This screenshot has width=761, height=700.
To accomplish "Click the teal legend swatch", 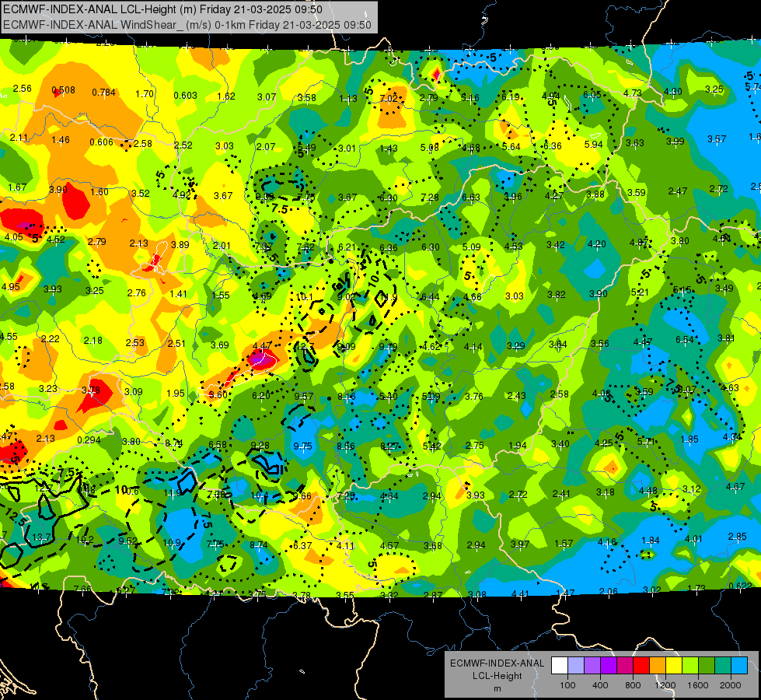I will click(x=723, y=666).
